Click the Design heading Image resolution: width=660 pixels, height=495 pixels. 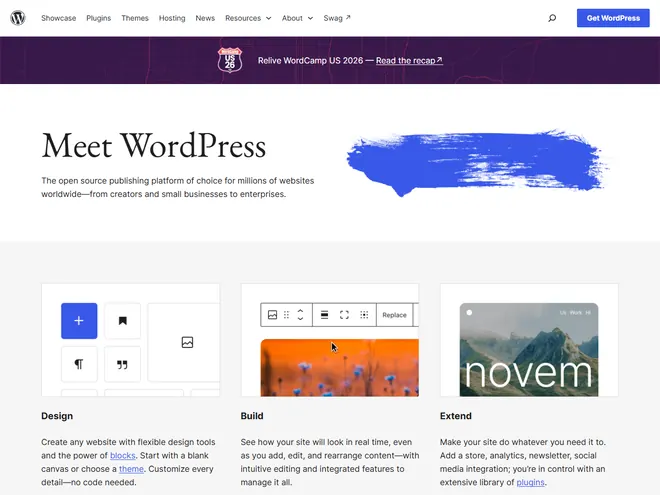(57, 416)
